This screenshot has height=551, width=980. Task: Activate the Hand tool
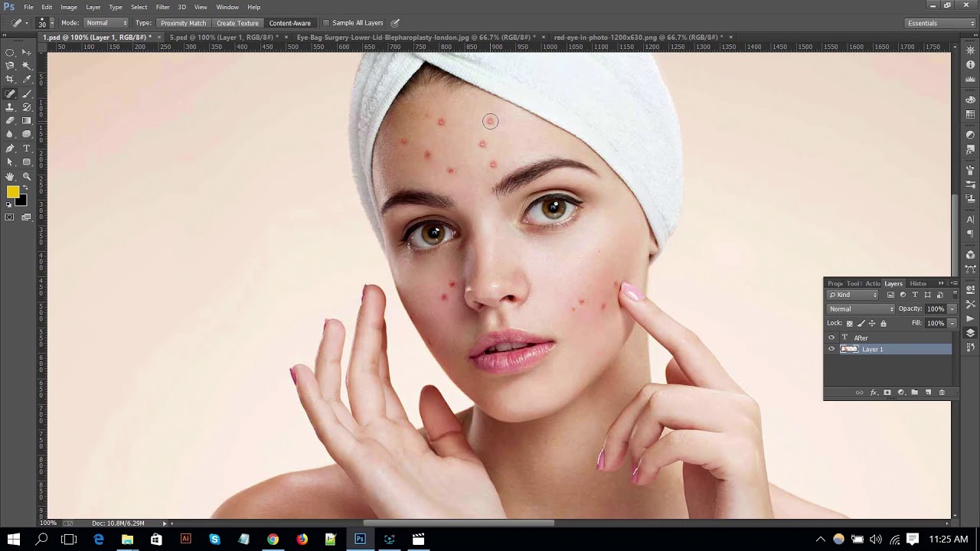pos(10,177)
